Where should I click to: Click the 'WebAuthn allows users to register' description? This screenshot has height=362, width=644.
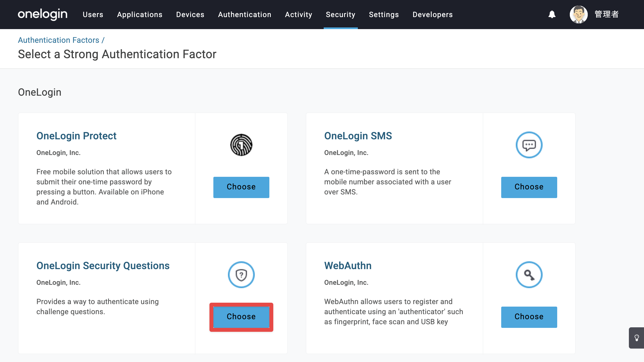[394, 311]
